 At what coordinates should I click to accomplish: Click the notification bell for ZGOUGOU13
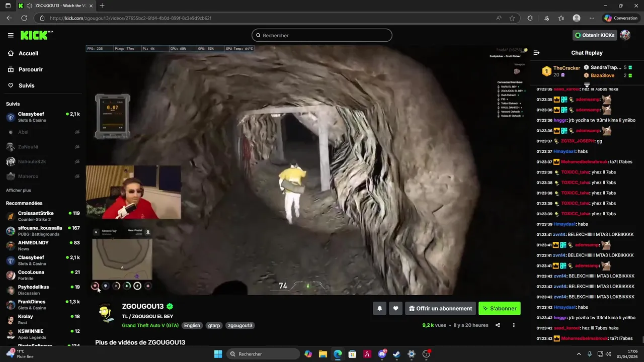(x=380, y=309)
